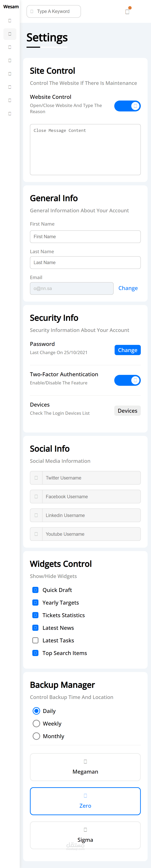Click into the Close Message Content textarea
Viewport: 151px width, 868px height.
(85, 149)
